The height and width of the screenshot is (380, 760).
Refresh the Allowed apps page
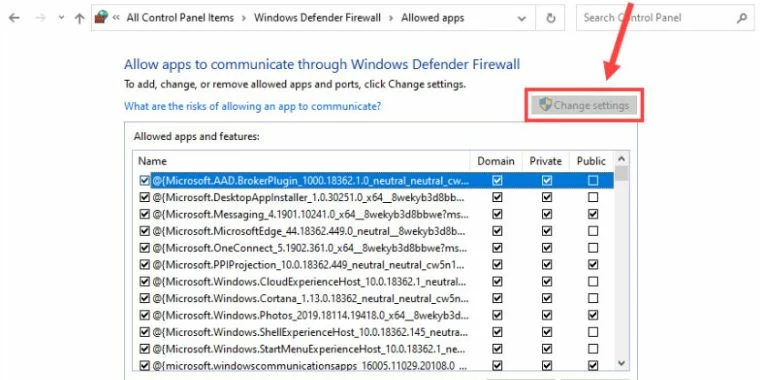point(551,18)
